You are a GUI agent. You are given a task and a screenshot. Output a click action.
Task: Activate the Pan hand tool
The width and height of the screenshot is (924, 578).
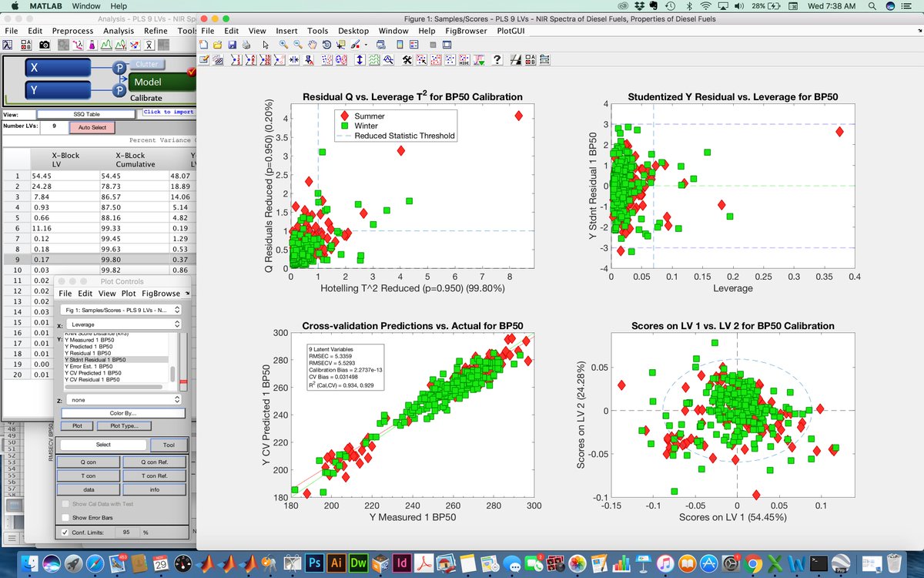[312, 45]
